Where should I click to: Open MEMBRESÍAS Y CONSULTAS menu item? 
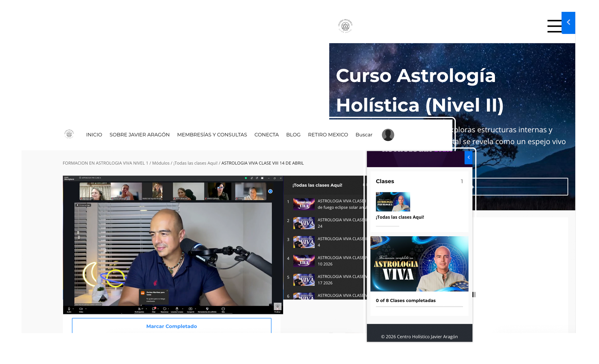coord(212,135)
